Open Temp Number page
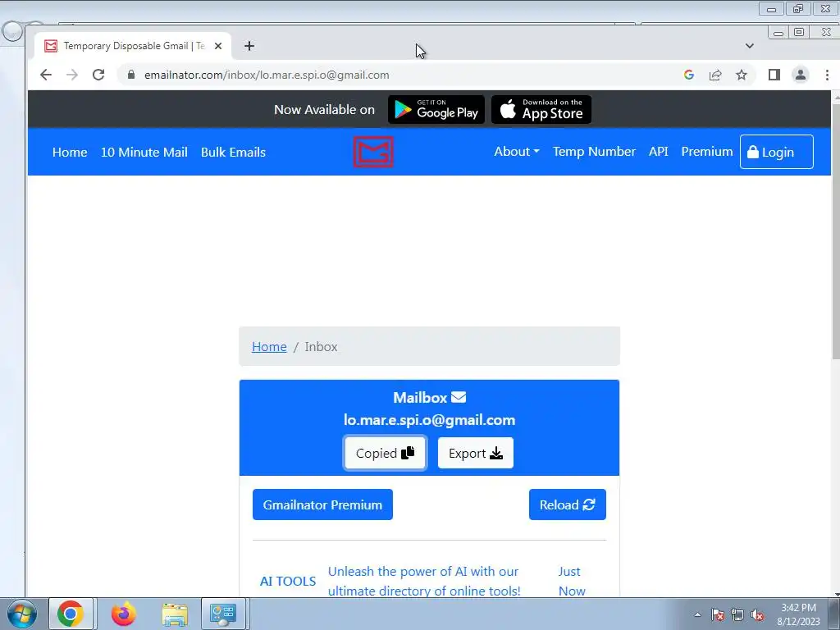 [x=594, y=152]
